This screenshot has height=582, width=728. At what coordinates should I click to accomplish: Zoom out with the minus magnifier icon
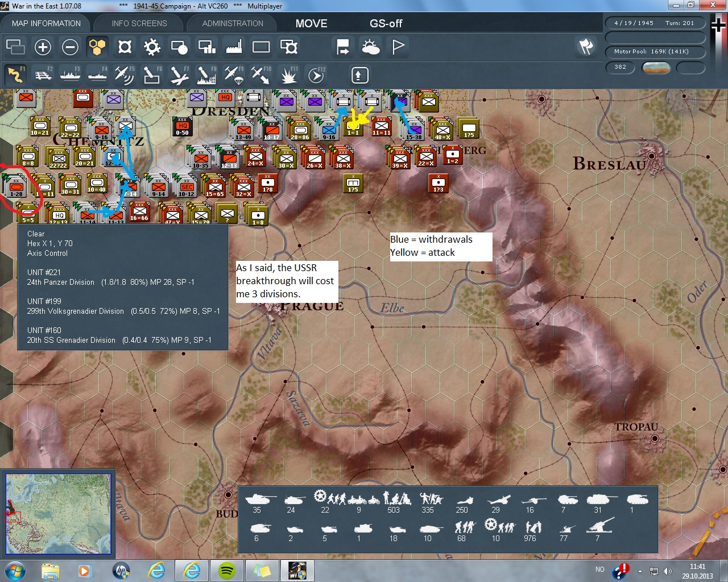[x=70, y=47]
